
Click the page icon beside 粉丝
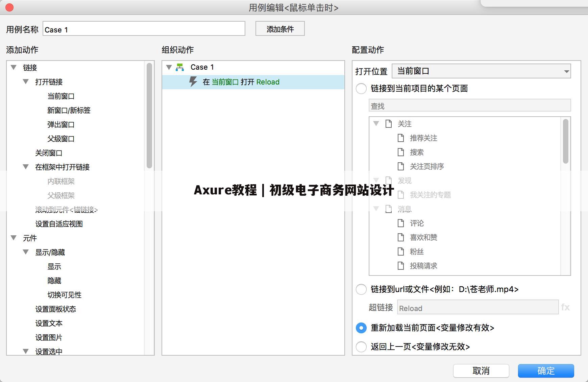coord(401,252)
